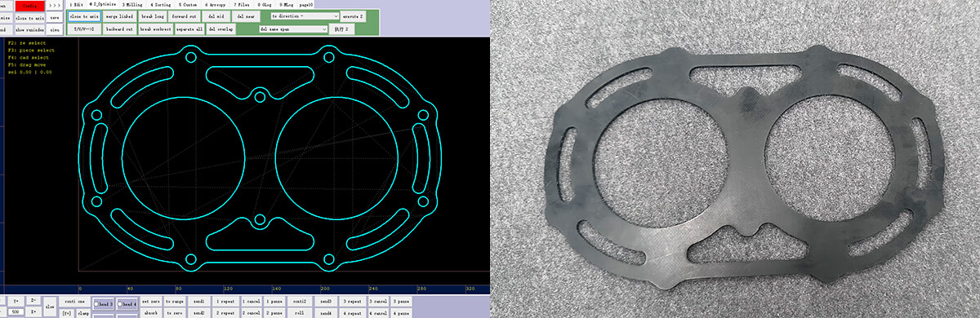Screen dimensions: 980x318
Task: Click the 执行 2 button
Action: click(x=341, y=29)
